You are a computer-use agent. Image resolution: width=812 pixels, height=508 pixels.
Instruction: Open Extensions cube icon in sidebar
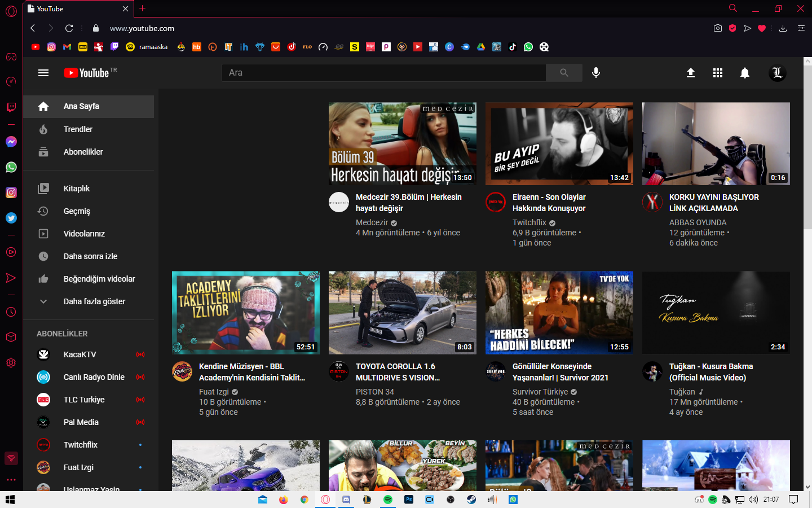[11, 337]
